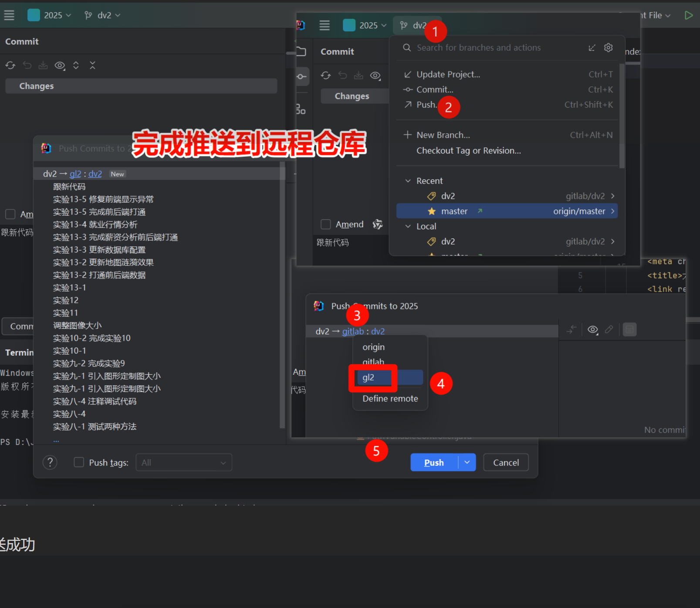
Task: Click the Run triangle icon at top right
Action: pyautogui.click(x=689, y=15)
